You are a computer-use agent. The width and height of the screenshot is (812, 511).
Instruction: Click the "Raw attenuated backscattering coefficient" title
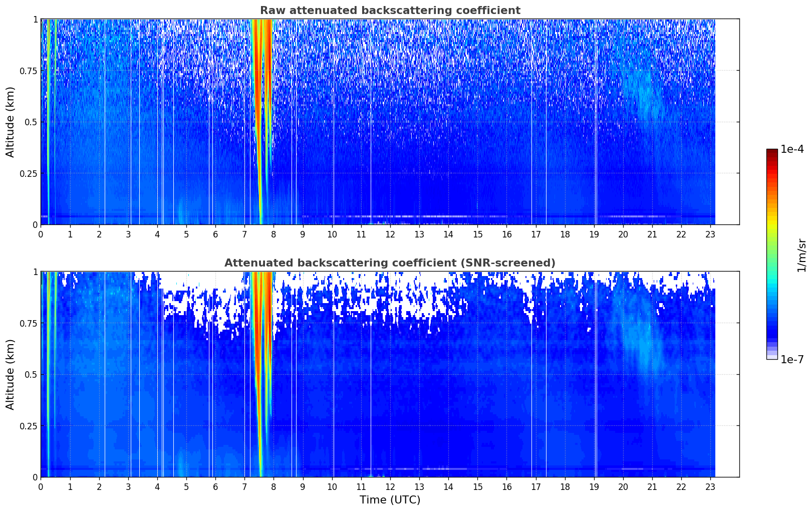coord(390,11)
